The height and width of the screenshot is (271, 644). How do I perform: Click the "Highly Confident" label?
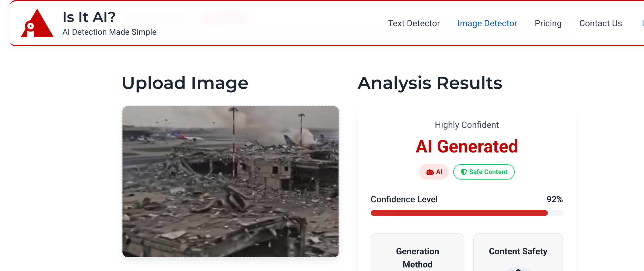[467, 125]
